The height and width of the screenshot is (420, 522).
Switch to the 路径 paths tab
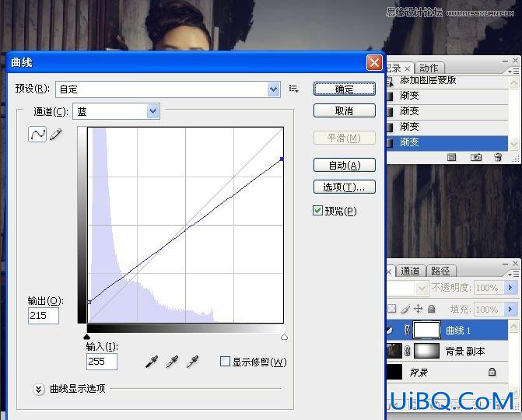coord(441,271)
